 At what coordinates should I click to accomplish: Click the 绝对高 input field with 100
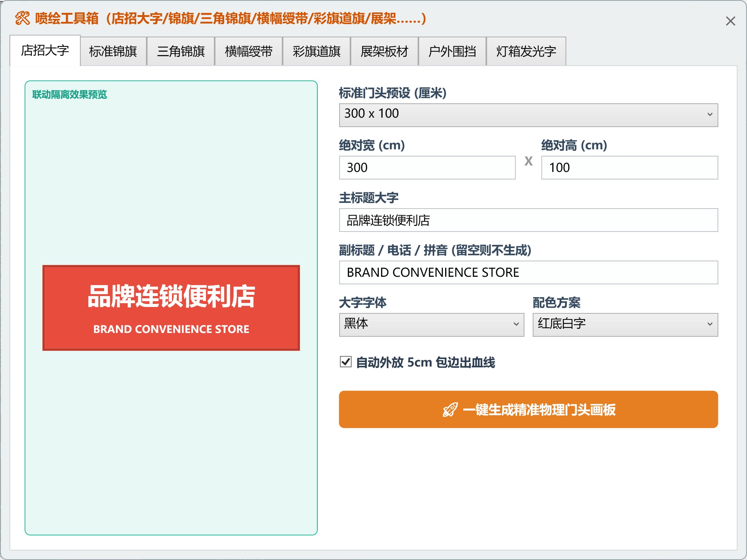(629, 167)
